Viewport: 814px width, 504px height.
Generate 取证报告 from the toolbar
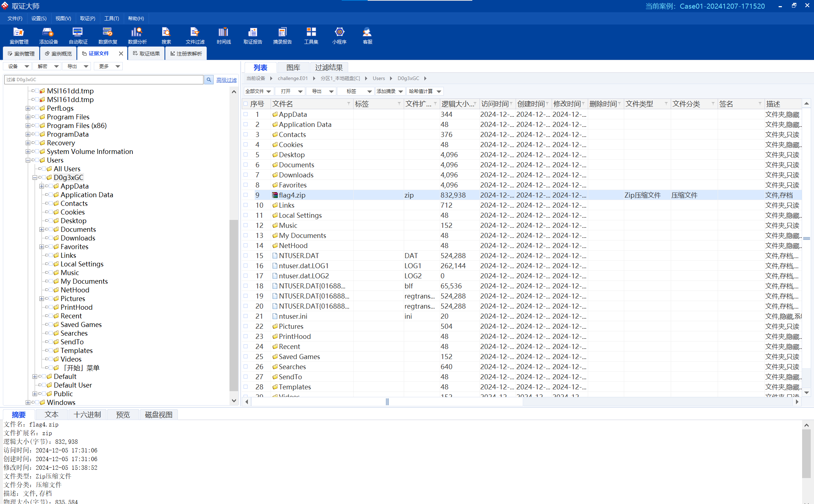(x=253, y=36)
